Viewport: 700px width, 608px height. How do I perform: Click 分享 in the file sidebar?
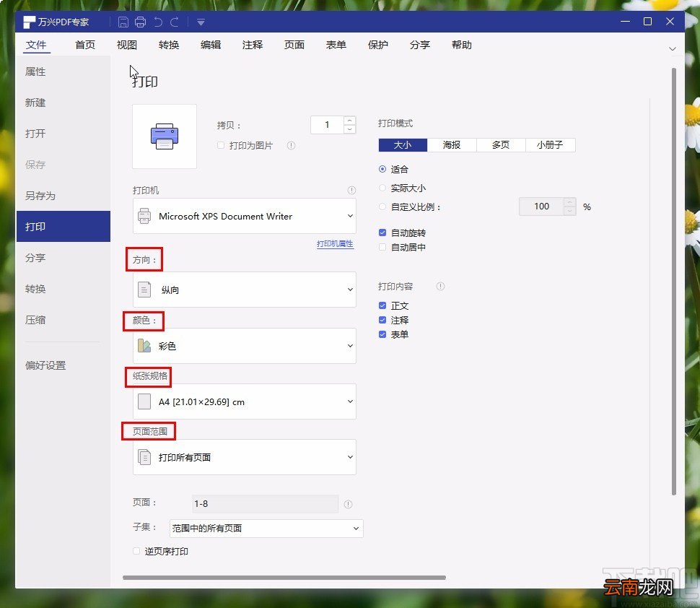(63, 258)
